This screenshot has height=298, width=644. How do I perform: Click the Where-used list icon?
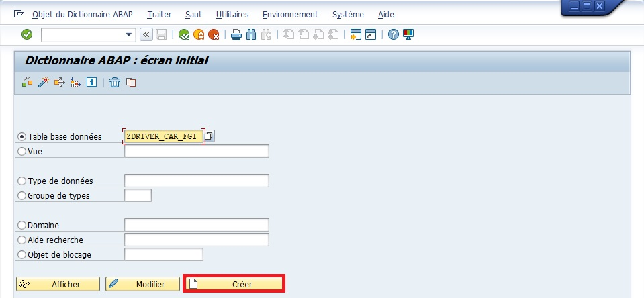[59, 82]
